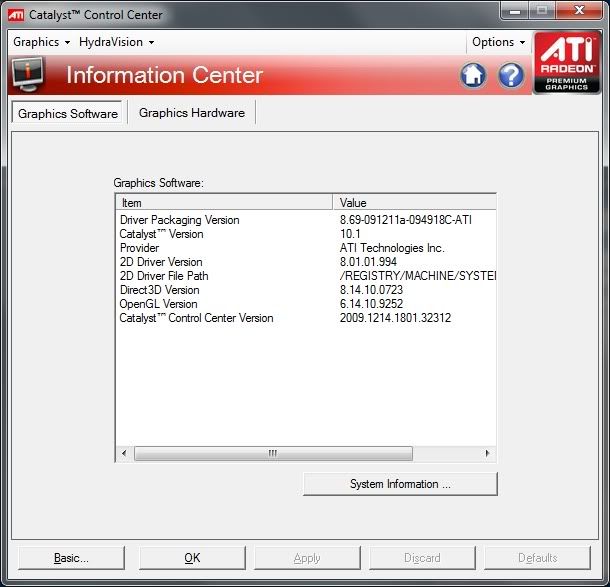Screen dimensions: 610x587
Task: Click the value ATI Technologies Inc.
Action: point(392,248)
